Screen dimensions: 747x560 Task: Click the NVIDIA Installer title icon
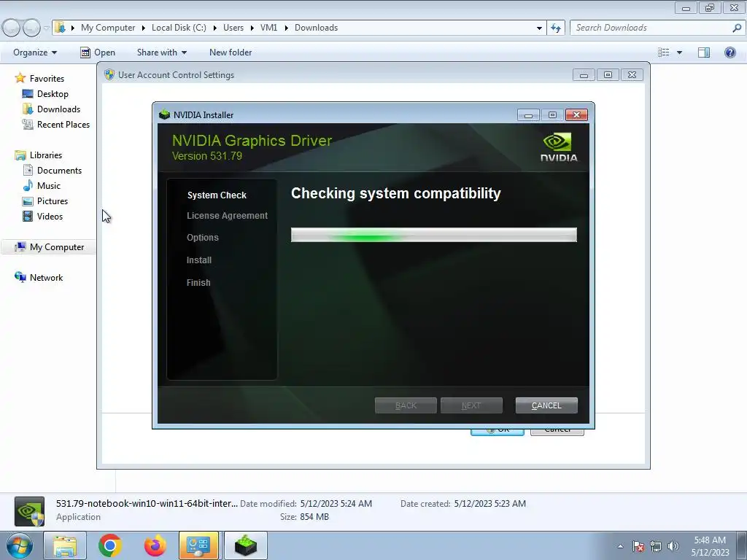[164, 114]
